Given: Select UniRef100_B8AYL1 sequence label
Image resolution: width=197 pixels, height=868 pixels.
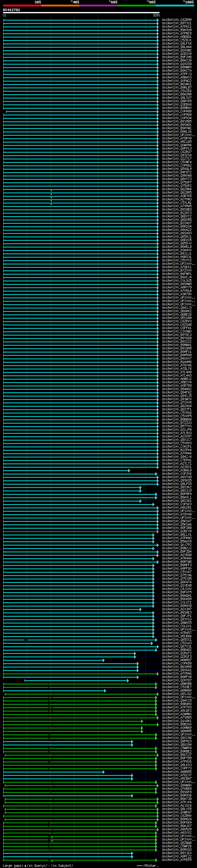Looking at the screenshot, I should point(177,497).
